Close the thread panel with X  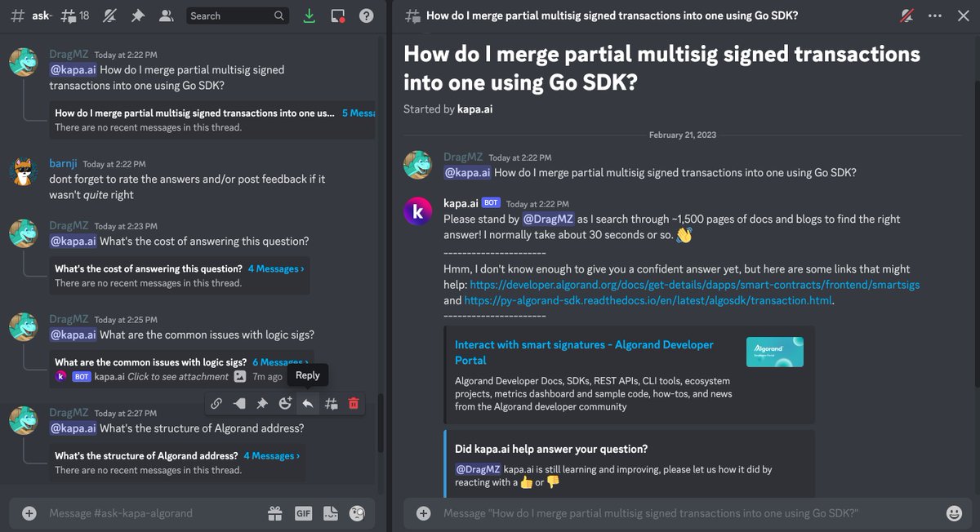[x=963, y=16]
